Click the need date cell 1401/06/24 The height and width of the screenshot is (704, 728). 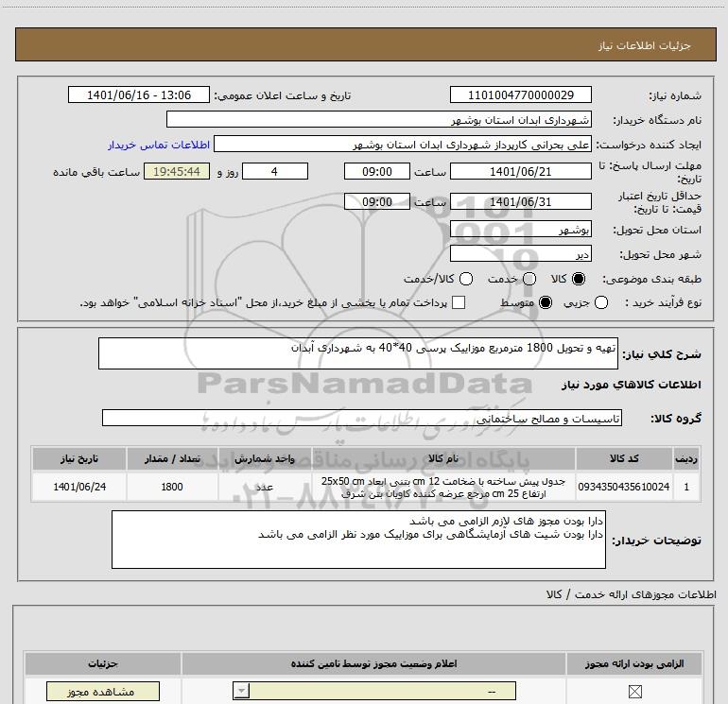[79, 487]
